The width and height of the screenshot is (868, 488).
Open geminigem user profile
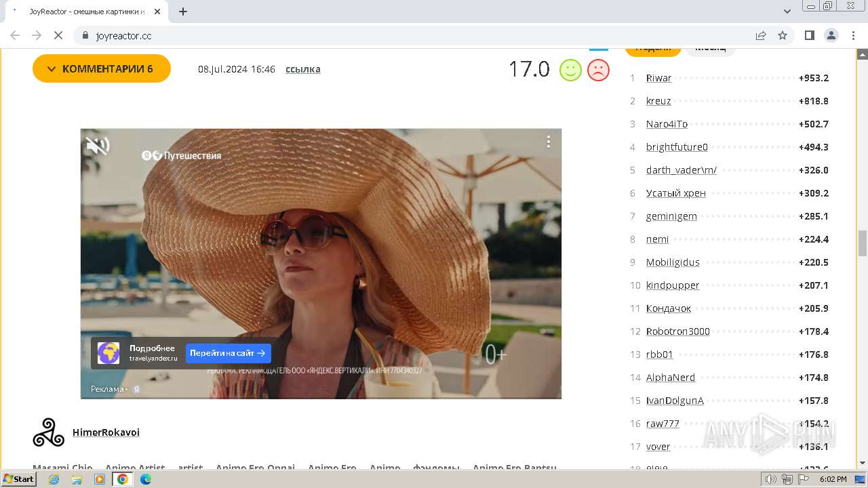pos(671,216)
